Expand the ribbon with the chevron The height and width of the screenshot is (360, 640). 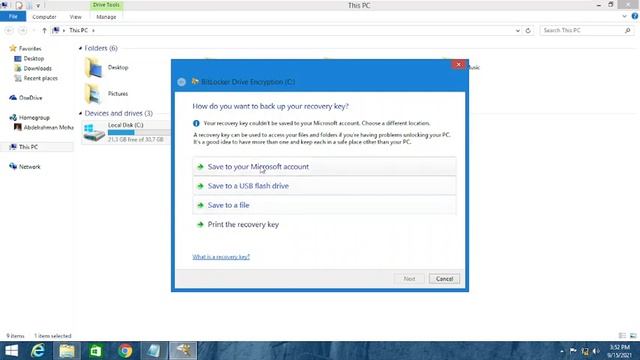pyautogui.click(x=624, y=16)
